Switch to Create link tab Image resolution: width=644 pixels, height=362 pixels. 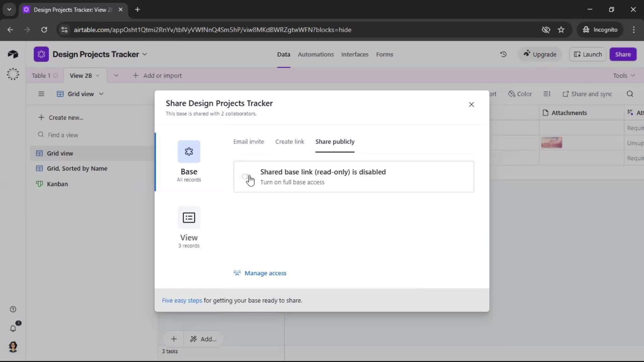point(289,142)
